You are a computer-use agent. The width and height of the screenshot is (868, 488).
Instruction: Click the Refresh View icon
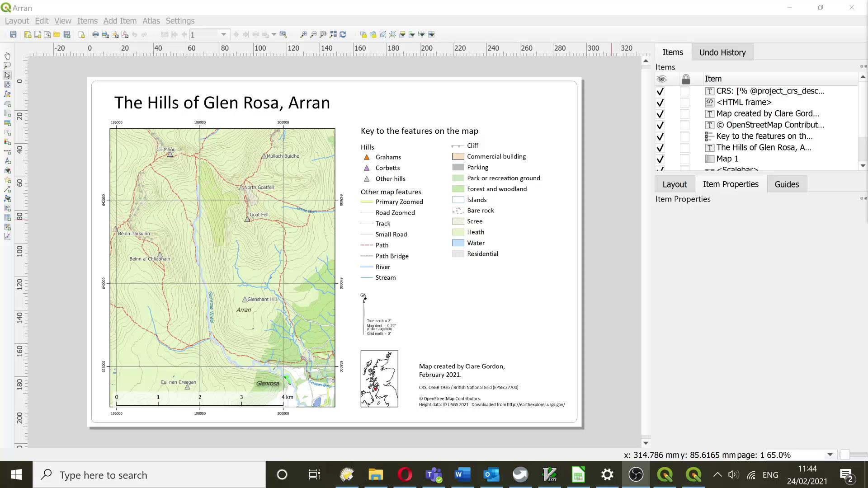pyautogui.click(x=343, y=34)
